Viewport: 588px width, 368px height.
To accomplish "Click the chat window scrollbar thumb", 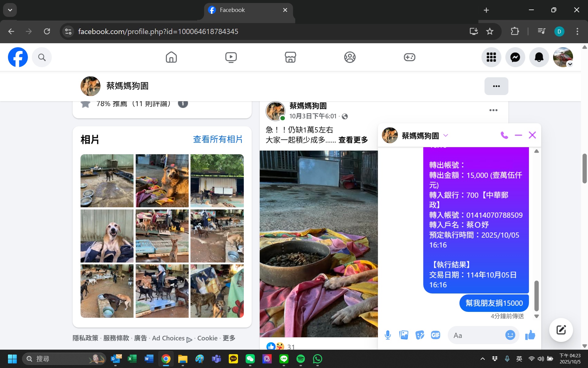I will point(536,295).
